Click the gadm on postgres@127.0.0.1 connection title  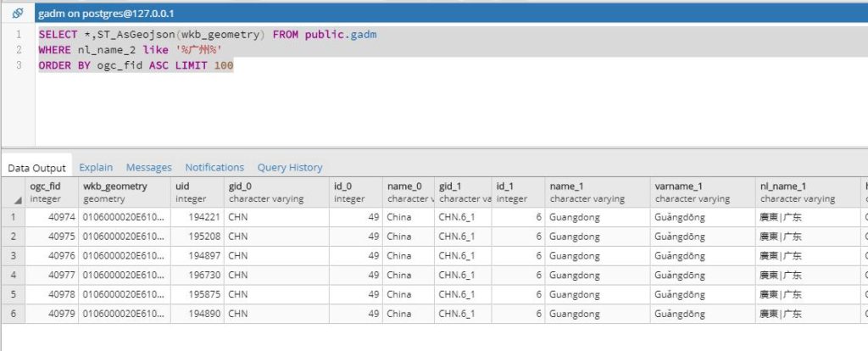pyautogui.click(x=106, y=14)
